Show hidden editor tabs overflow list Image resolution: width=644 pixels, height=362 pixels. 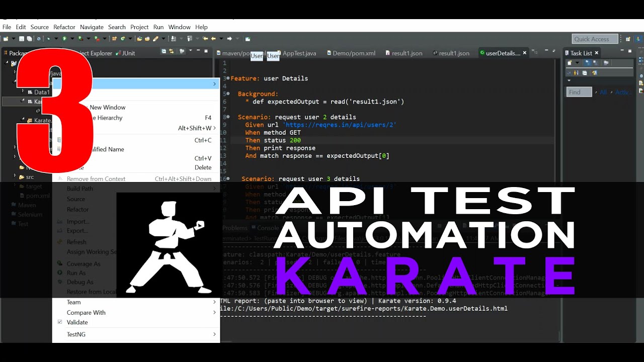pyautogui.click(x=535, y=52)
